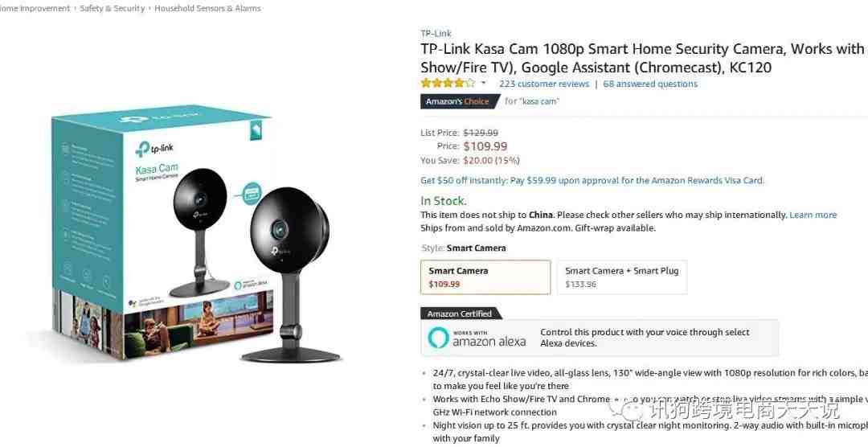The width and height of the screenshot is (868, 447).
Task: Click the Amazon's Choice badge
Action: tap(459, 101)
